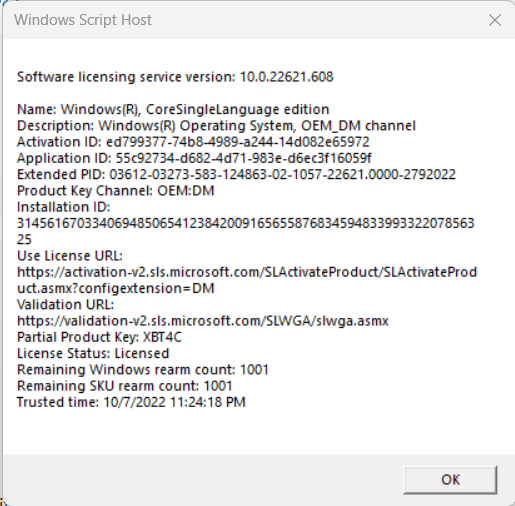Click the CoreSingleLanguage edition name line
Image resolution: width=515 pixels, height=506 pixels.
(173, 110)
